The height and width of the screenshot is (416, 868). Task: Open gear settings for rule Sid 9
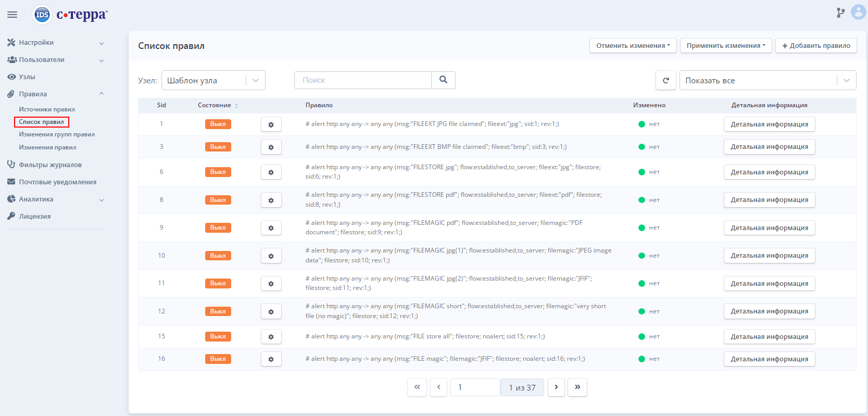[271, 228]
